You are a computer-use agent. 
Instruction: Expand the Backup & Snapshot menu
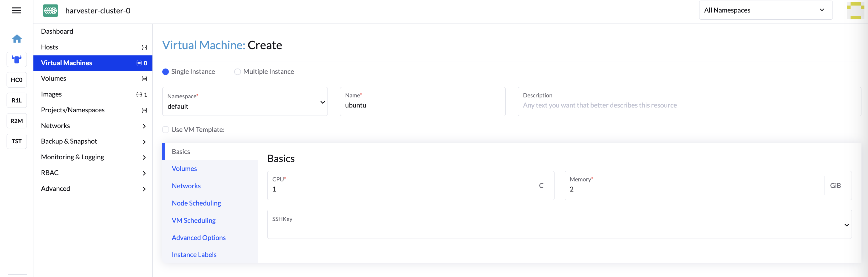[x=93, y=141]
